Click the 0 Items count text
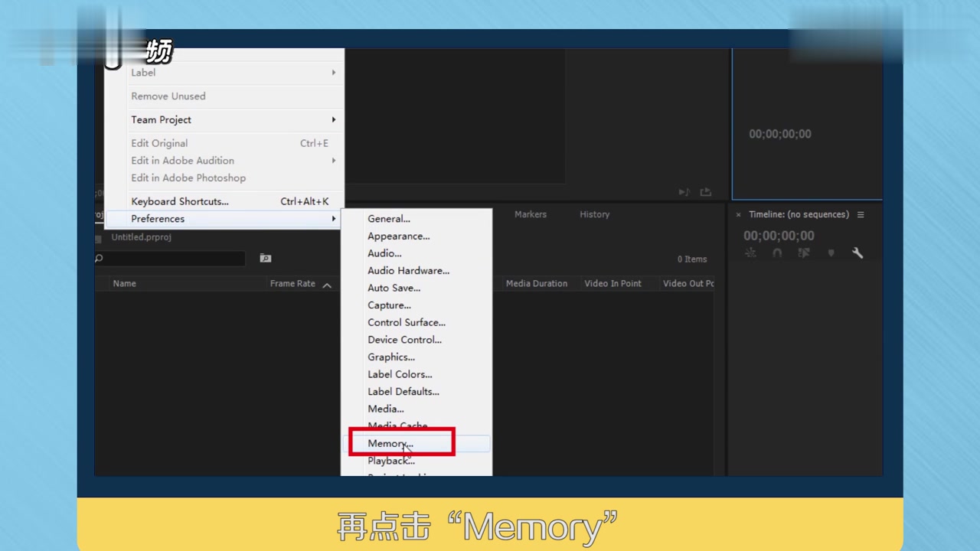Screen dimensions: 980x551 [692, 259]
